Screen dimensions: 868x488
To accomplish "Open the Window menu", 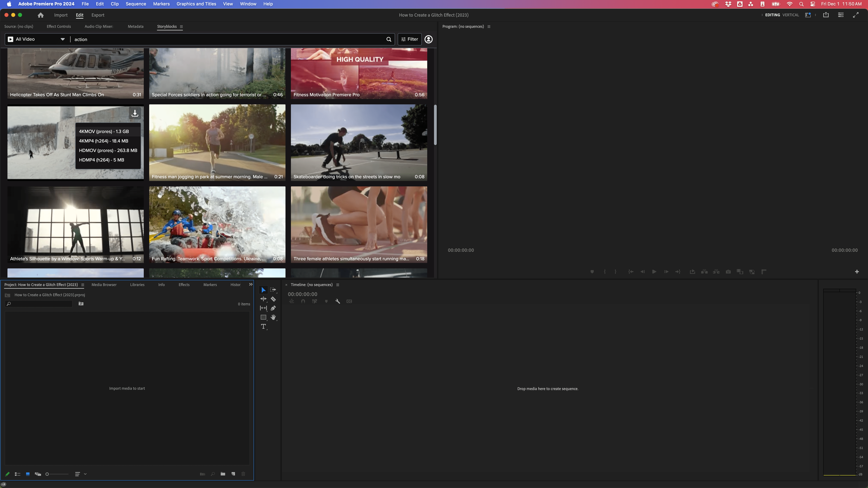I will click(248, 4).
